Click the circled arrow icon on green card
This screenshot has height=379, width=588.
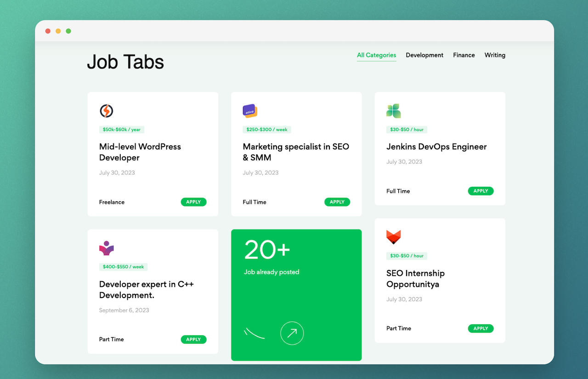[x=292, y=333]
